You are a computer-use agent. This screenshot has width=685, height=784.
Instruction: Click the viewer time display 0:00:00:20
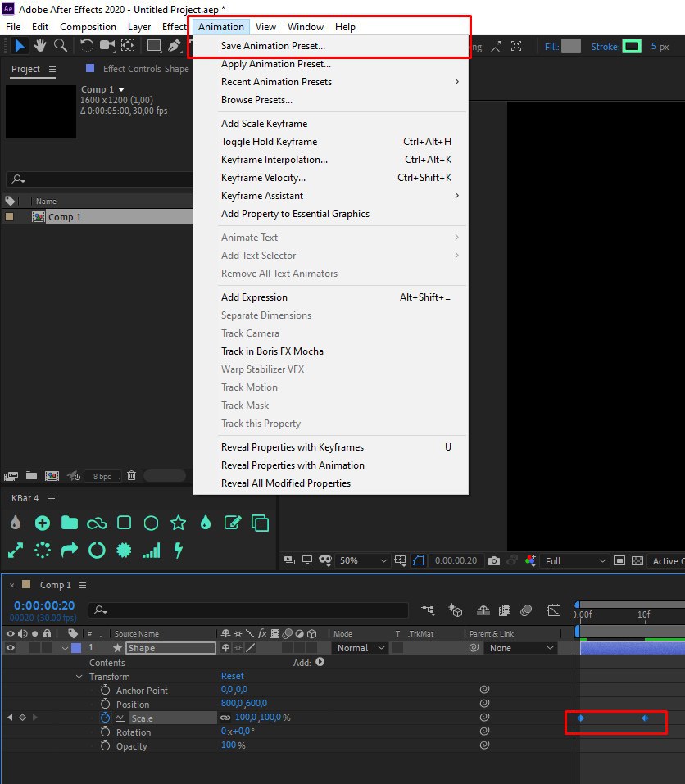456,561
